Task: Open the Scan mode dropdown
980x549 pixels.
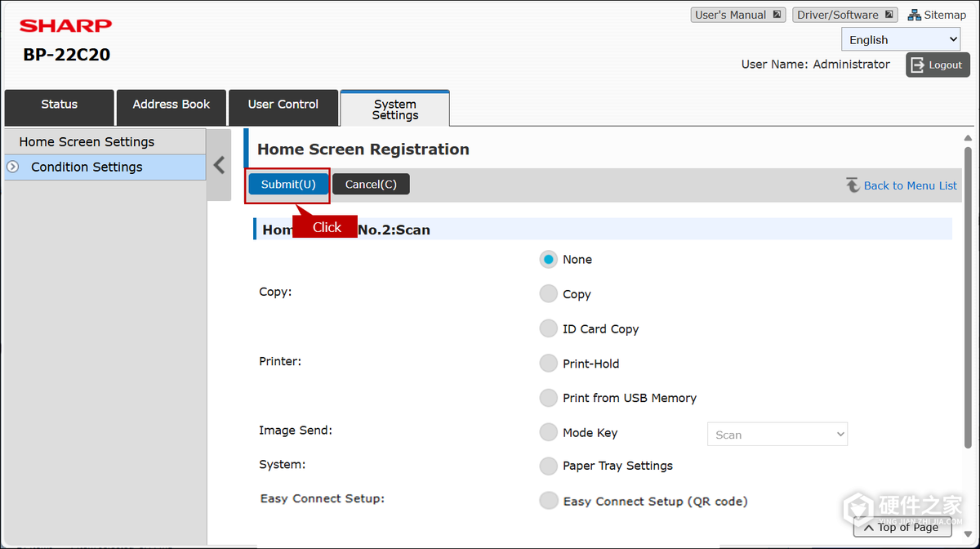Action: pyautogui.click(x=777, y=435)
